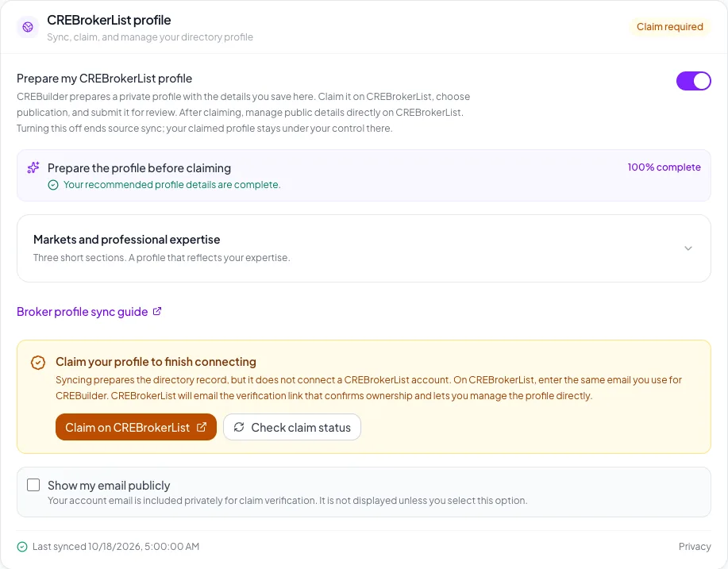Open the Markets and professional expertise section heading
The height and width of the screenshot is (569, 728).
point(127,240)
